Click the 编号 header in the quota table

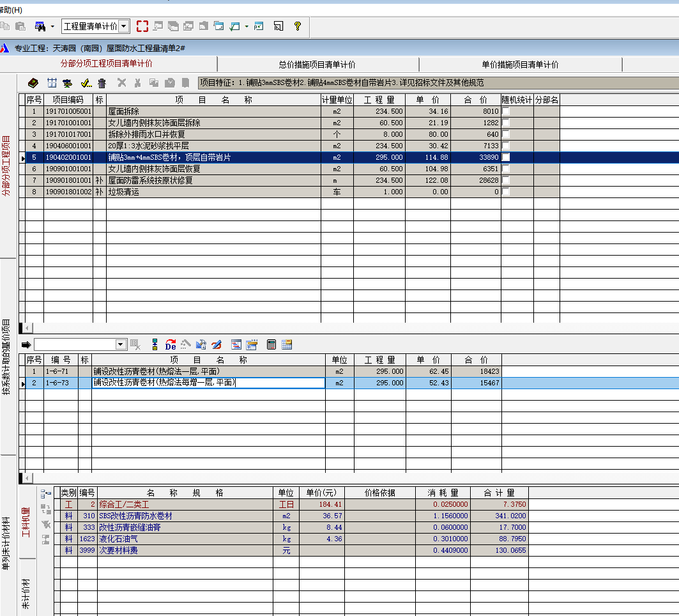(x=61, y=360)
